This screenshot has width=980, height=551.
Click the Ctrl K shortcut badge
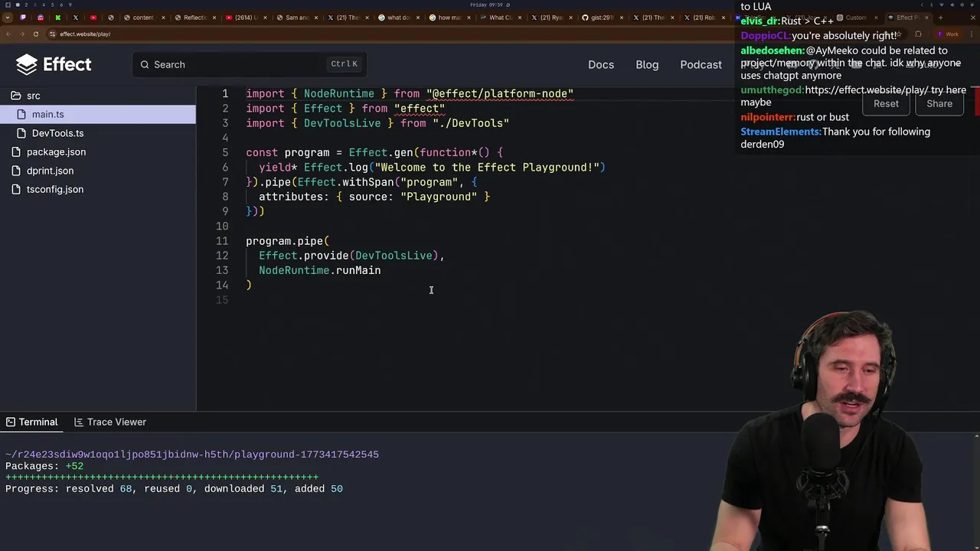coord(344,64)
